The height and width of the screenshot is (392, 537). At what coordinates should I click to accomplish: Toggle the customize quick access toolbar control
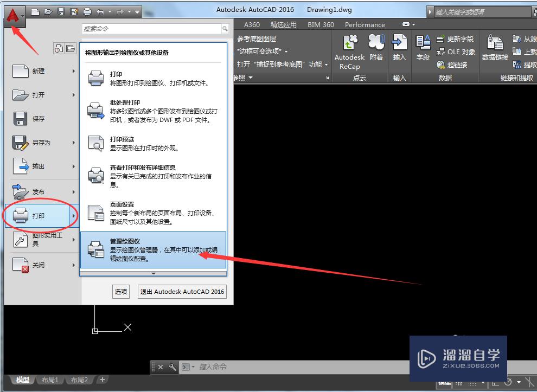click(x=137, y=11)
